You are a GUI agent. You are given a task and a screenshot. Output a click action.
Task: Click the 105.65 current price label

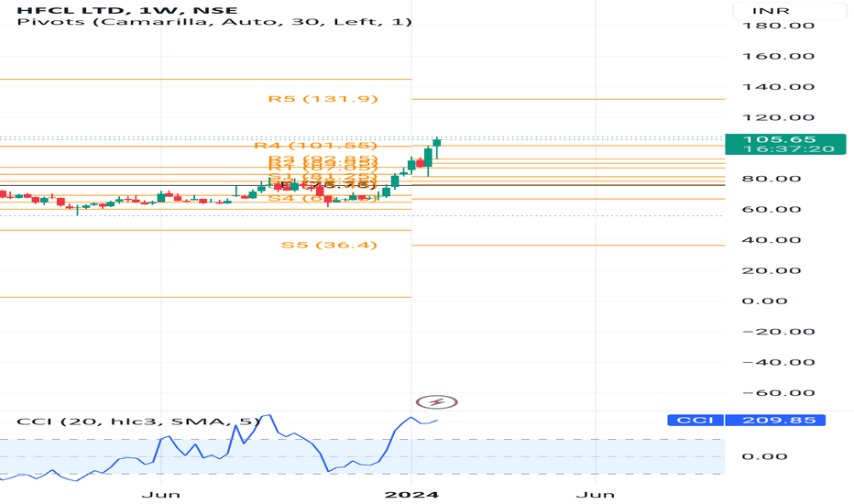click(779, 139)
